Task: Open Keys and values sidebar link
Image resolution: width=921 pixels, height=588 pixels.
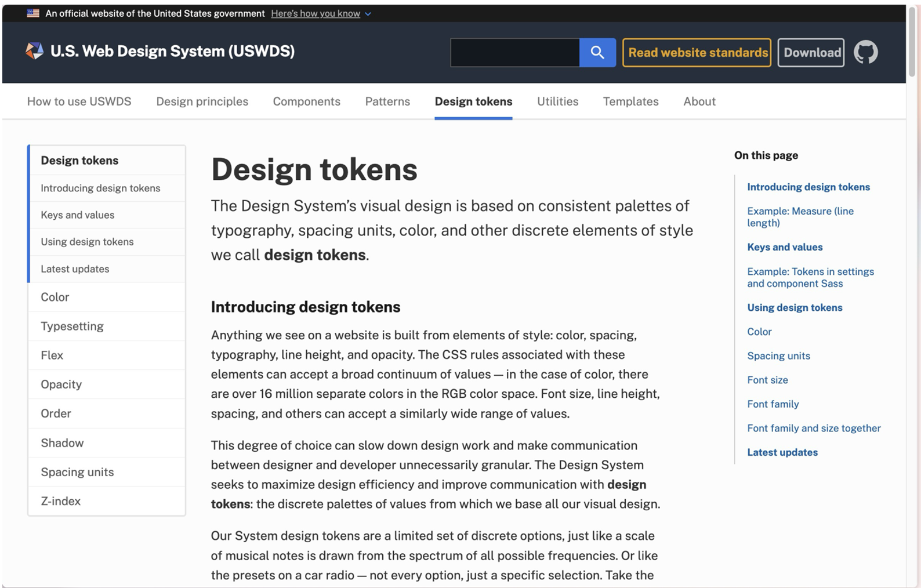Action: click(x=107, y=215)
